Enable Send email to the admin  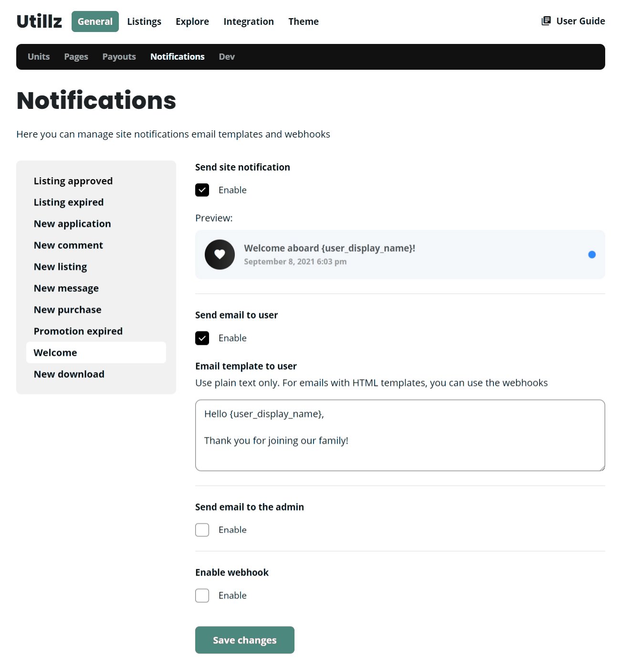[x=202, y=530]
